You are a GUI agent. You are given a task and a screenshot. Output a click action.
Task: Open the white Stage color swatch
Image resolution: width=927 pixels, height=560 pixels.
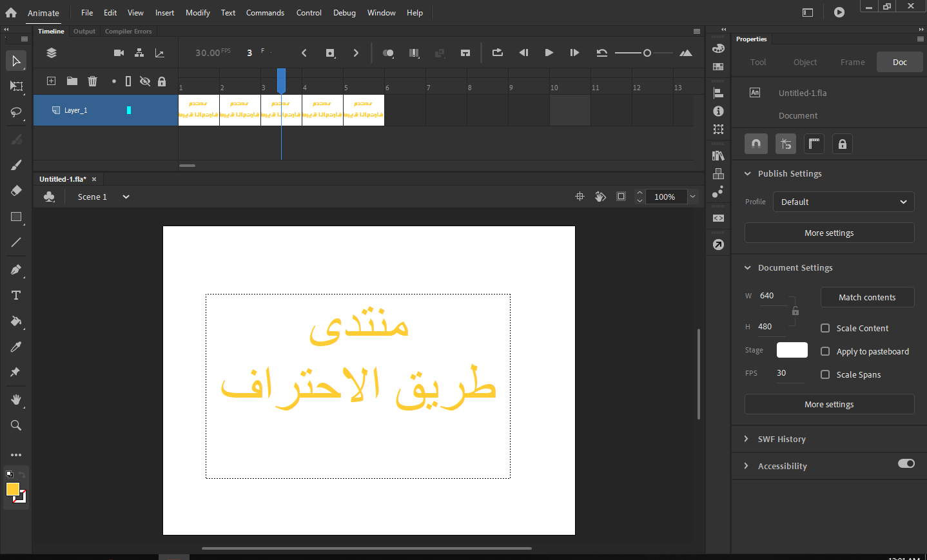point(792,350)
